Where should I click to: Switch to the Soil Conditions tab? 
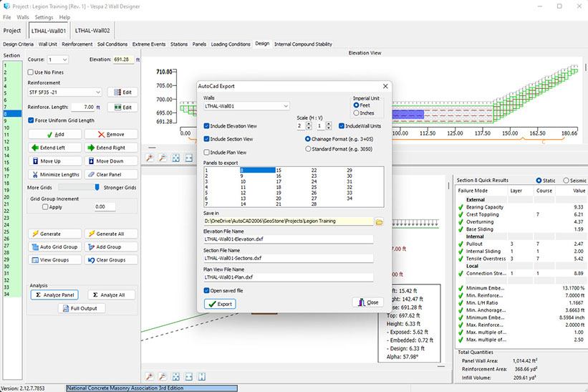point(112,44)
